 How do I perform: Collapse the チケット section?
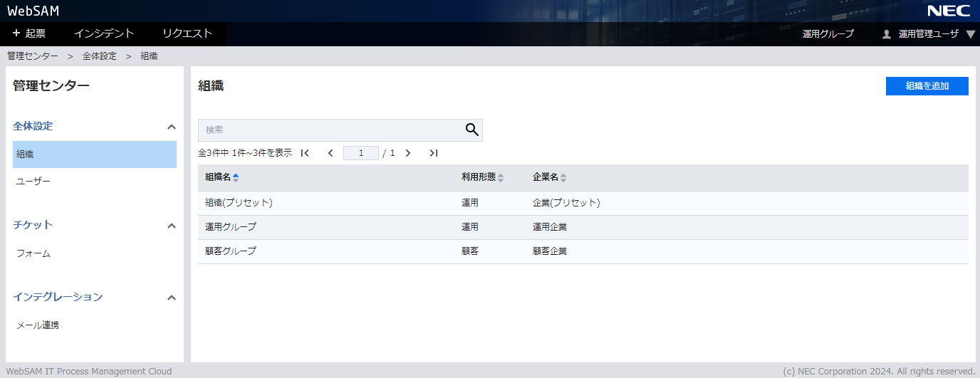pos(171,226)
